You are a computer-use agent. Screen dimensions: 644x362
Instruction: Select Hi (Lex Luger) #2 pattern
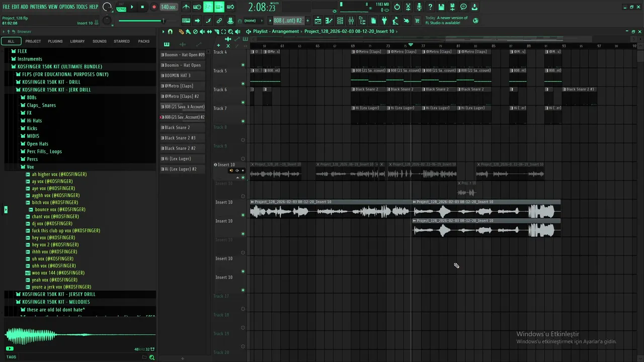point(183,169)
